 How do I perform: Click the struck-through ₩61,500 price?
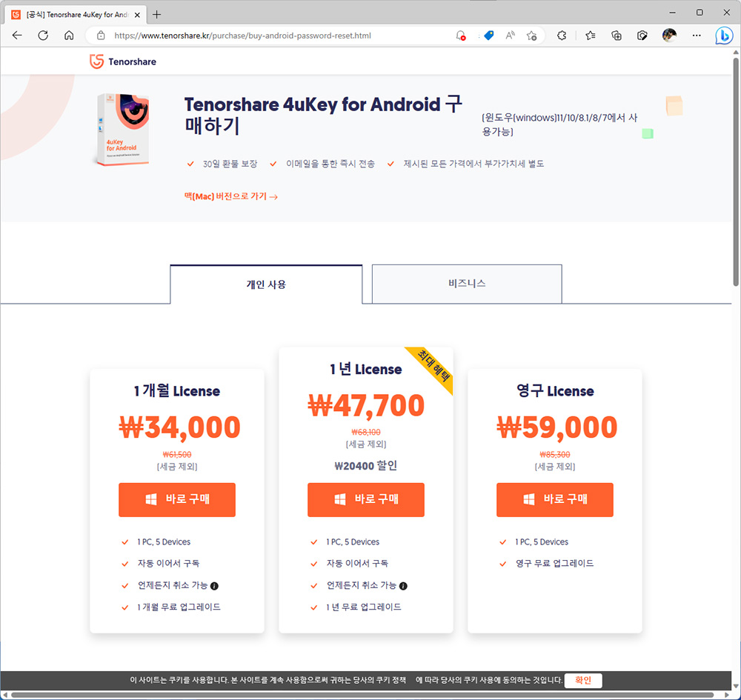[177, 455]
